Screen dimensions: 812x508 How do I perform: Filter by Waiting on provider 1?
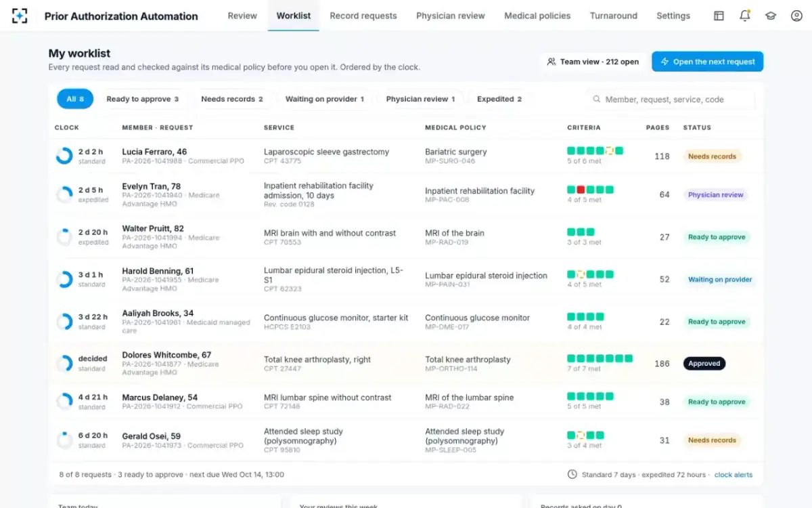tap(325, 99)
